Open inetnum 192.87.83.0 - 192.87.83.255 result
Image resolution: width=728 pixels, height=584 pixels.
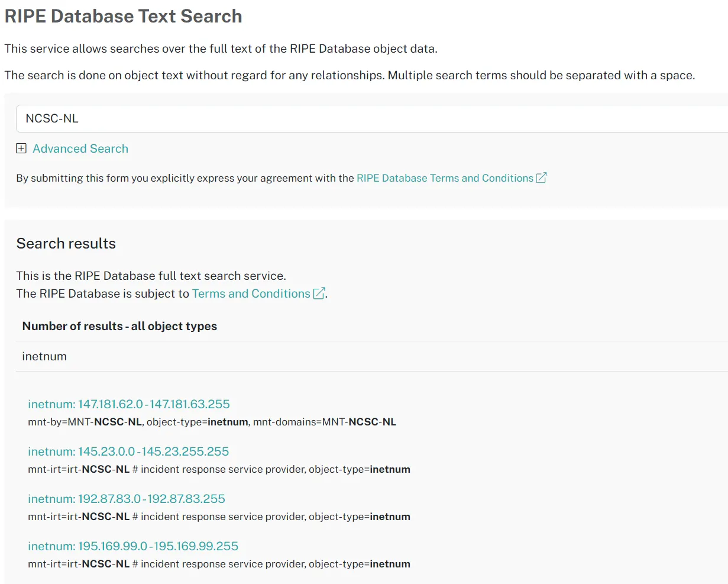click(x=127, y=499)
